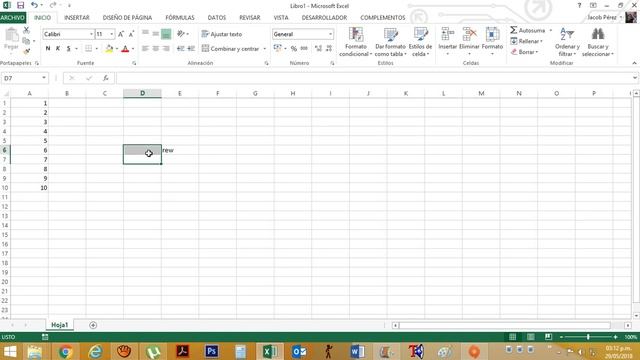Open the Formato condicional dropdown

(356, 42)
